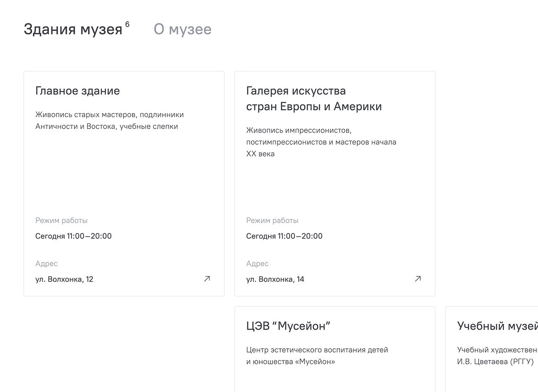The width and height of the screenshot is (538, 392).
Task: Switch to the "Здания музея" tab
Action: [x=73, y=29]
